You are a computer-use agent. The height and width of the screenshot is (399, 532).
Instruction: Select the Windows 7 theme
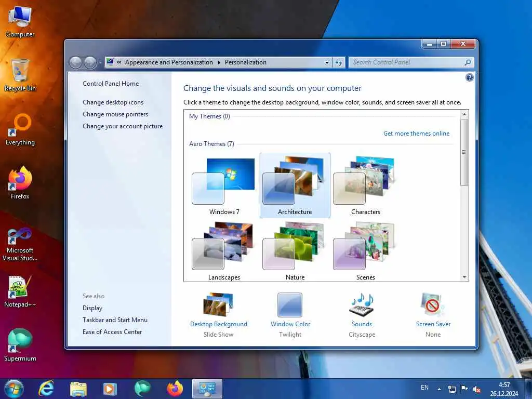point(224,187)
